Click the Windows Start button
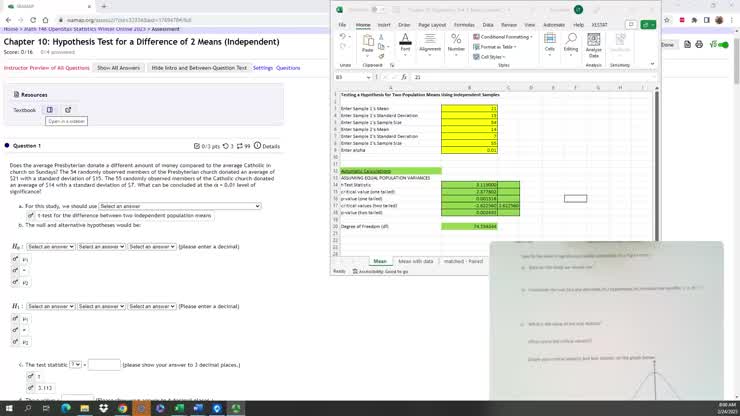The height and width of the screenshot is (416, 740). pos(11,408)
